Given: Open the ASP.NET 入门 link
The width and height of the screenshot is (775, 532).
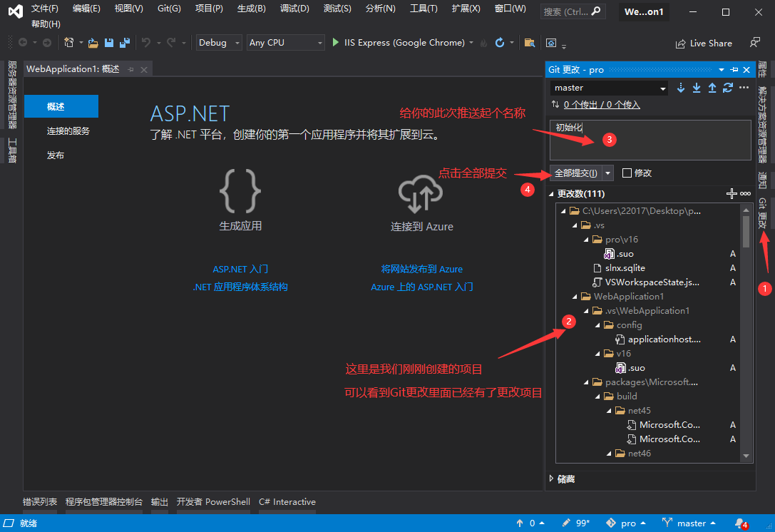Looking at the screenshot, I should click(x=240, y=269).
